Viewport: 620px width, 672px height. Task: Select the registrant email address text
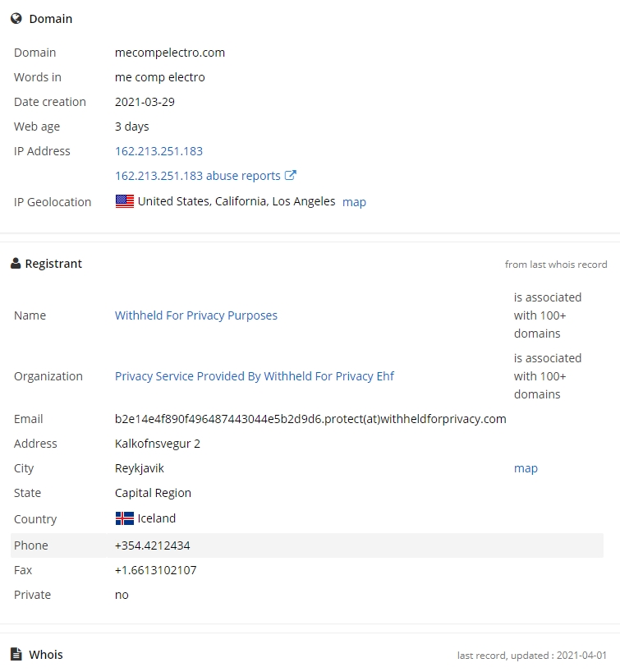310,419
